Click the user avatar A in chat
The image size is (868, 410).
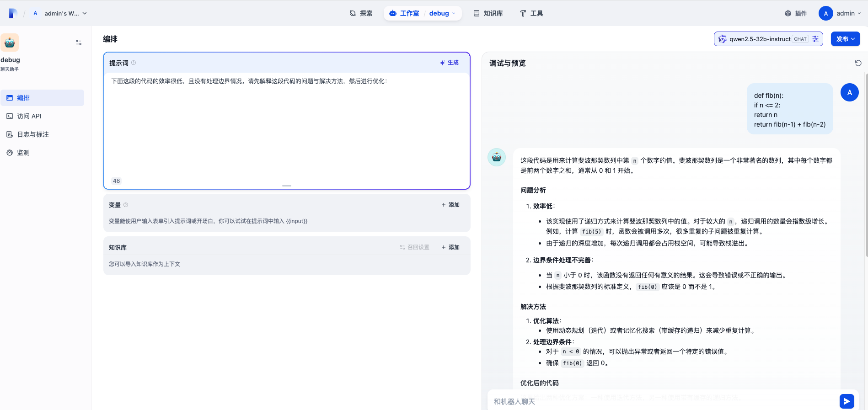pyautogui.click(x=850, y=92)
